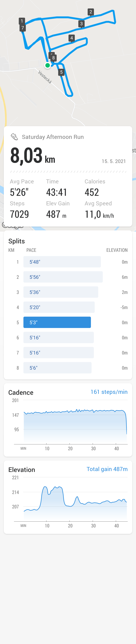Tap the green start point dot

pyautogui.click(x=47, y=65)
